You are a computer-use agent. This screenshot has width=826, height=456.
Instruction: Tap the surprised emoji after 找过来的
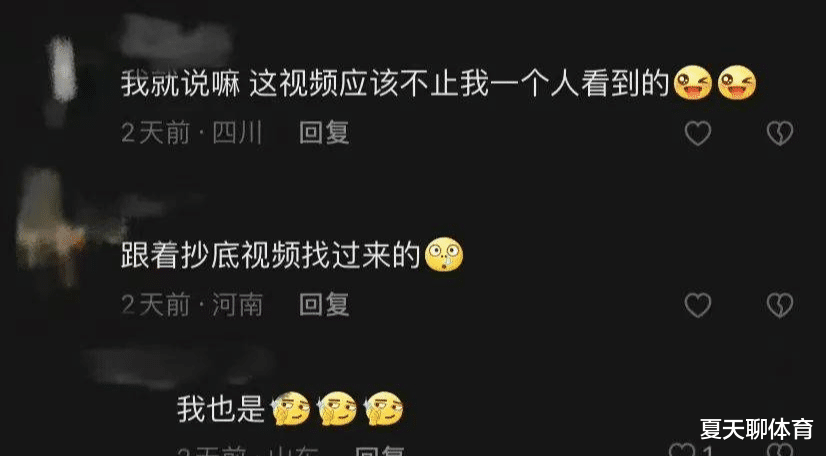444,255
